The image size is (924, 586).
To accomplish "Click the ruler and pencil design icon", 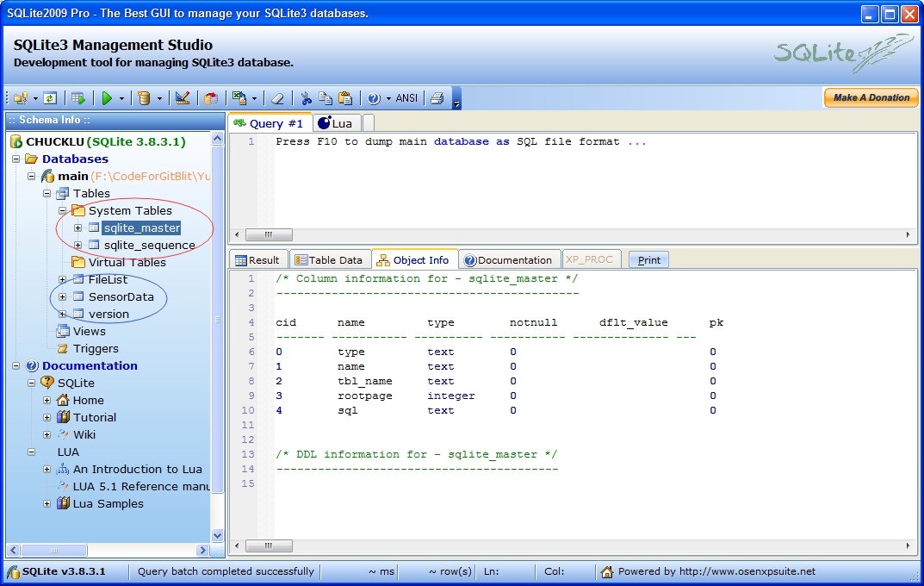I will [183, 98].
